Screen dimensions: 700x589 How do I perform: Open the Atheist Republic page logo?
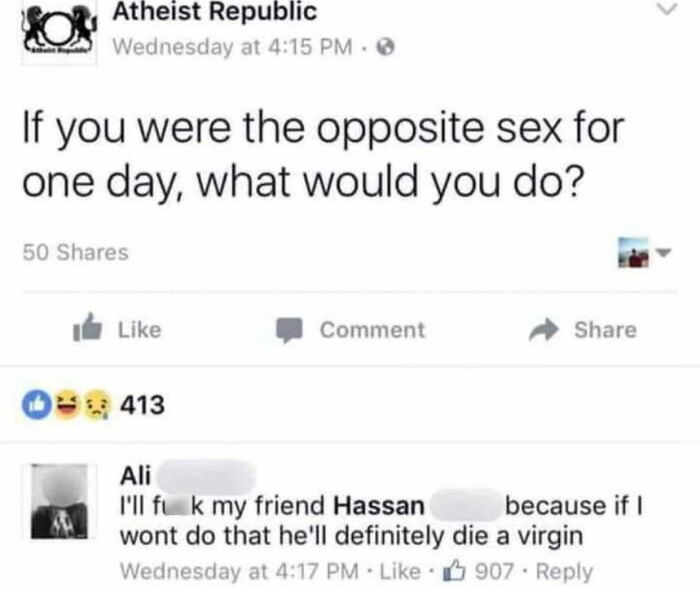pyautogui.click(x=59, y=32)
